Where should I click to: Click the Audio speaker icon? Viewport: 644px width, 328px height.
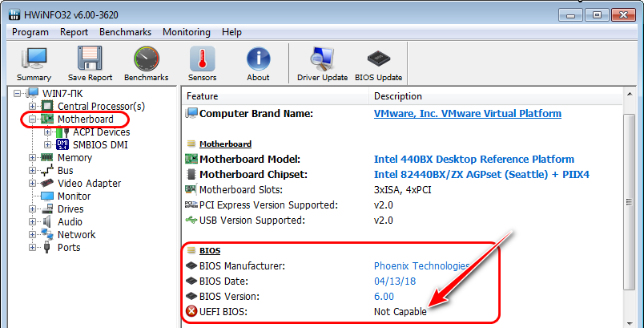point(46,222)
